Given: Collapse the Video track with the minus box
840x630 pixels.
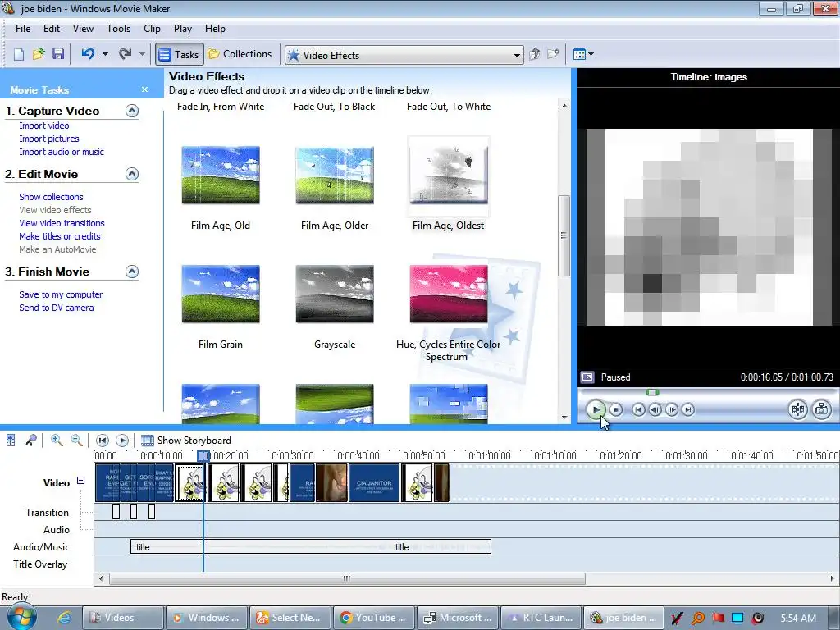Looking at the screenshot, I should click(80, 481).
